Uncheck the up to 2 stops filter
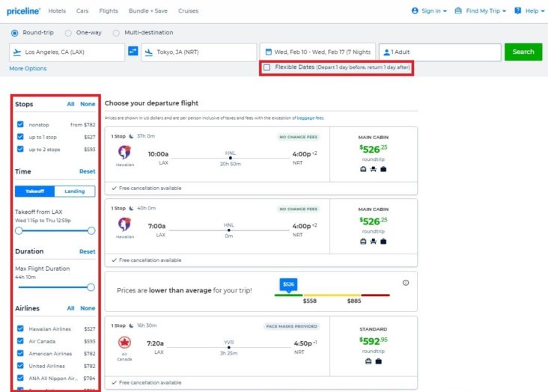This screenshot has width=548, height=392. pos(20,149)
